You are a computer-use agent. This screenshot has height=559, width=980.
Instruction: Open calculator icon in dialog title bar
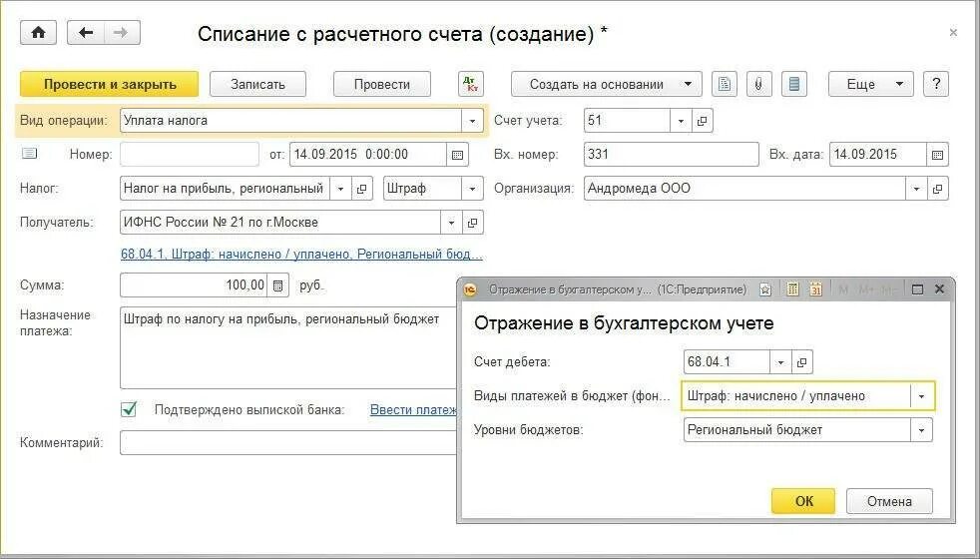[792, 288]
